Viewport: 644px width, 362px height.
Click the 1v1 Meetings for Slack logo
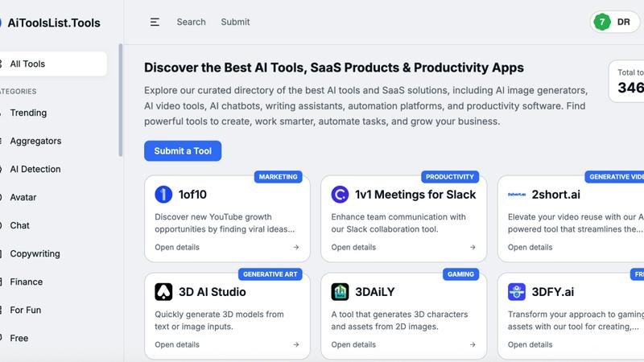[x=340, y=194]
